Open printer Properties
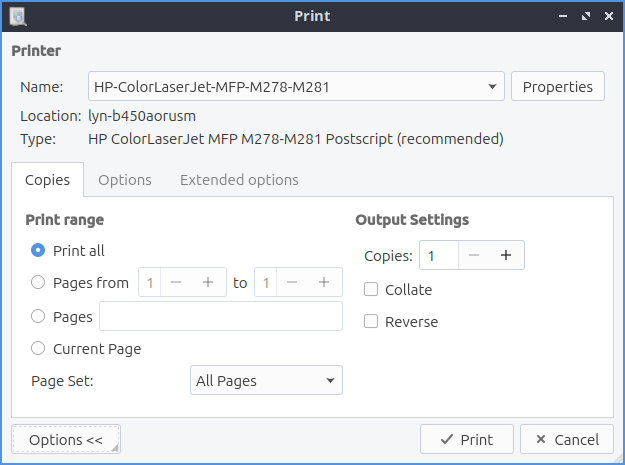The height and width of the screenshot is (465, 625). (558, 87)
